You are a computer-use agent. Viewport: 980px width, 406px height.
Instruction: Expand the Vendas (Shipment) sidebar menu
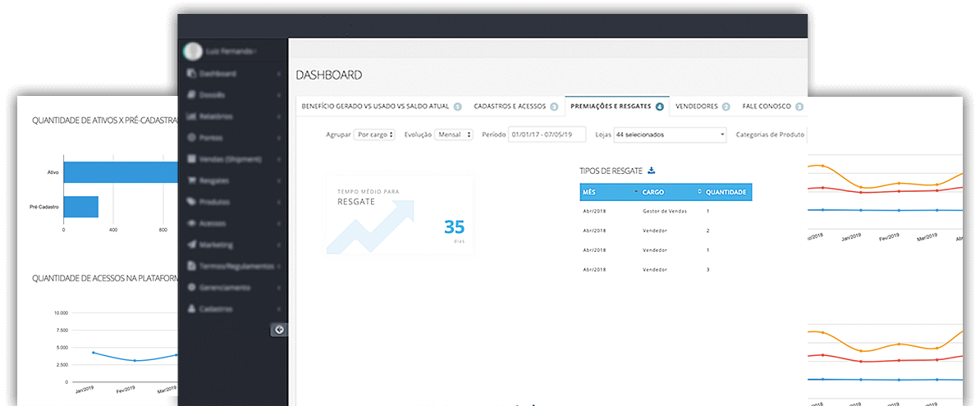click(x=232, y=159)
